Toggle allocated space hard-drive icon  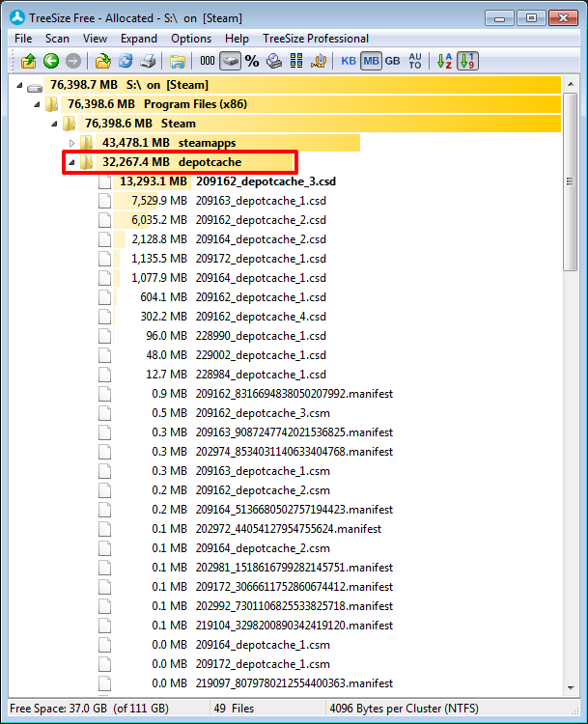(x=230, y=61)
